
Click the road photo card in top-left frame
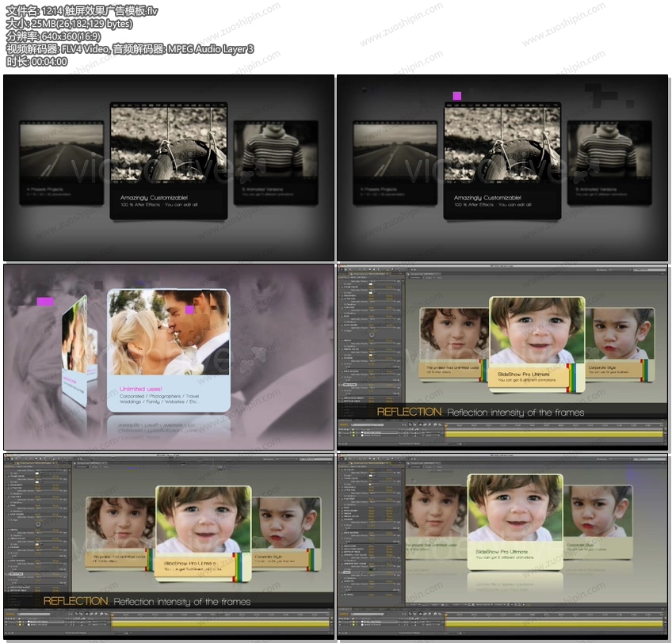pos(61,151)
